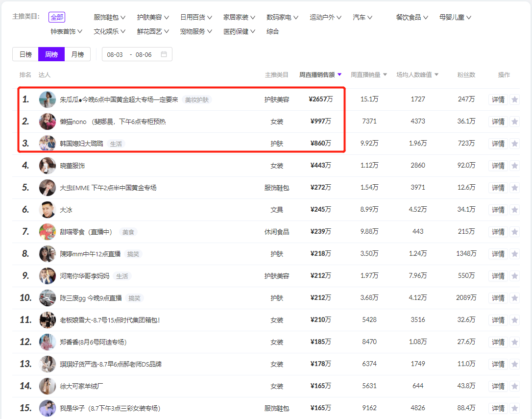
Task: Star the 懒猫nono row
Action: (514, 122)
